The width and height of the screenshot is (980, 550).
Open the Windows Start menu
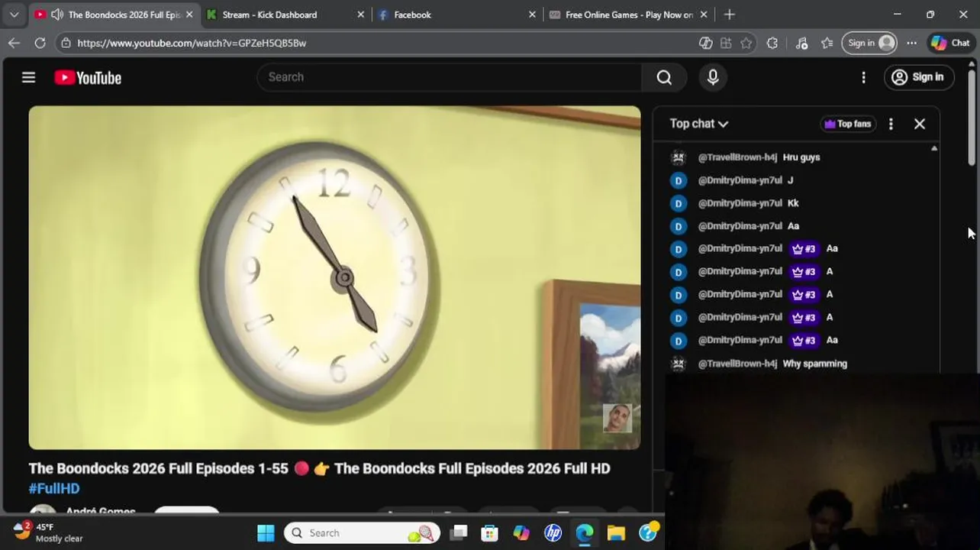tap(266, 533)
